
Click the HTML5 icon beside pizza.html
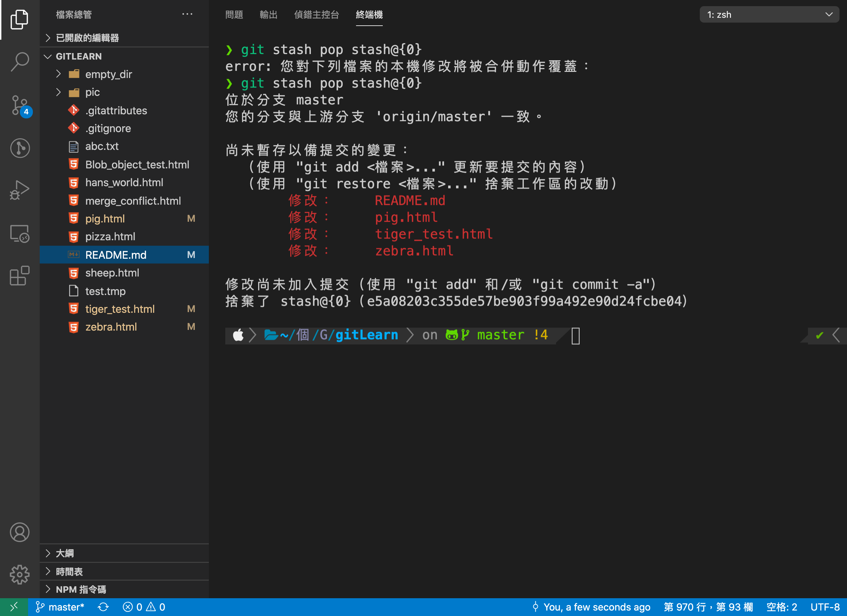[x=74, y=237]
